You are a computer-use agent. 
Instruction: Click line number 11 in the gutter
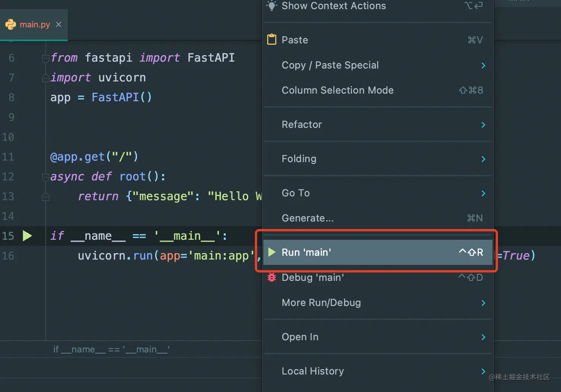(8, 157)
